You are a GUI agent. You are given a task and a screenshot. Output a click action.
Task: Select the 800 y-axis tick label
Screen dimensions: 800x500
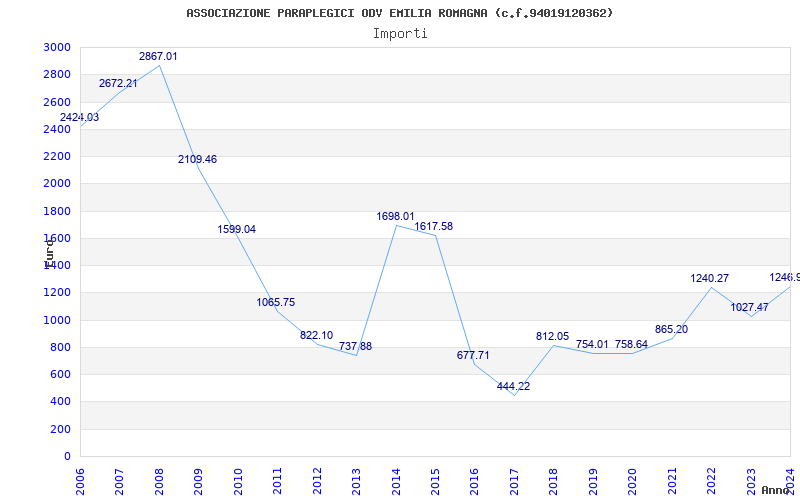pos(61,347)
